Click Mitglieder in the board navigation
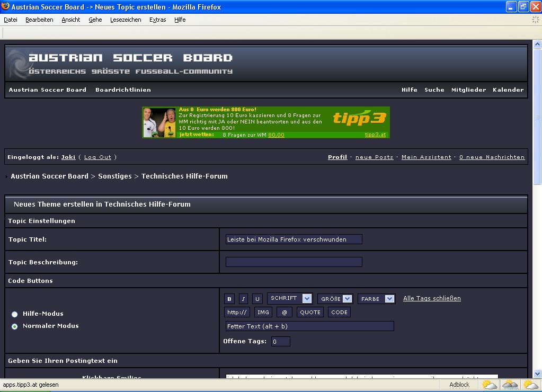 pos(468,90)
